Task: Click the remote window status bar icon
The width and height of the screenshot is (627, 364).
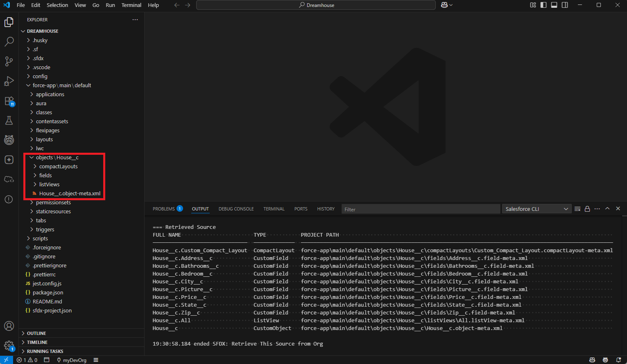Action: (x=6, y=360)
